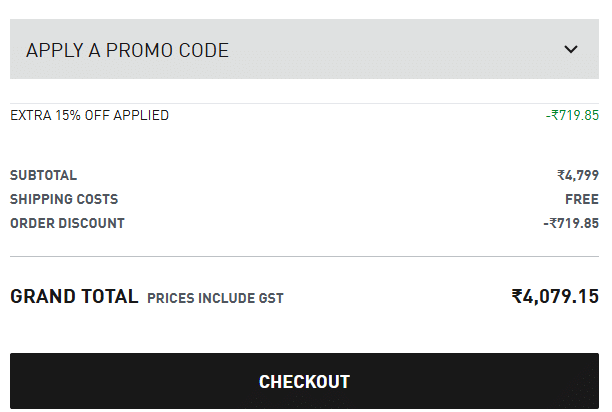612x412 pixels.
Task: Click the Grand Total heading
Action: [x=74, y=297]
